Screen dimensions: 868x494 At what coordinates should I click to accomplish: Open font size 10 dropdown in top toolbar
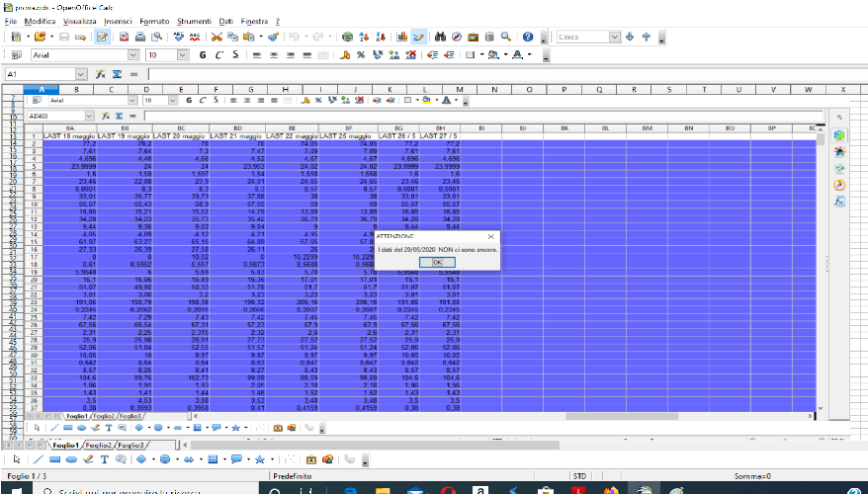coord(183,54)
